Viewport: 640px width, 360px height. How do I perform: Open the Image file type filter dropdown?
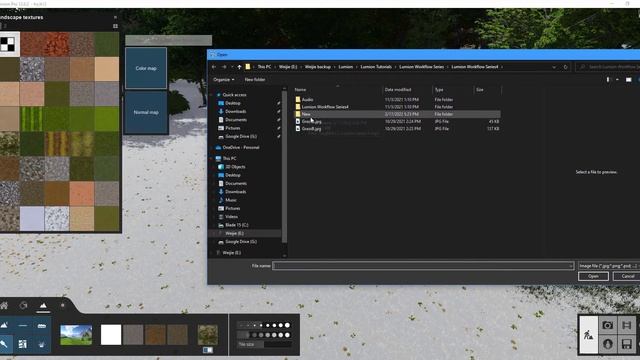point(609,266)
